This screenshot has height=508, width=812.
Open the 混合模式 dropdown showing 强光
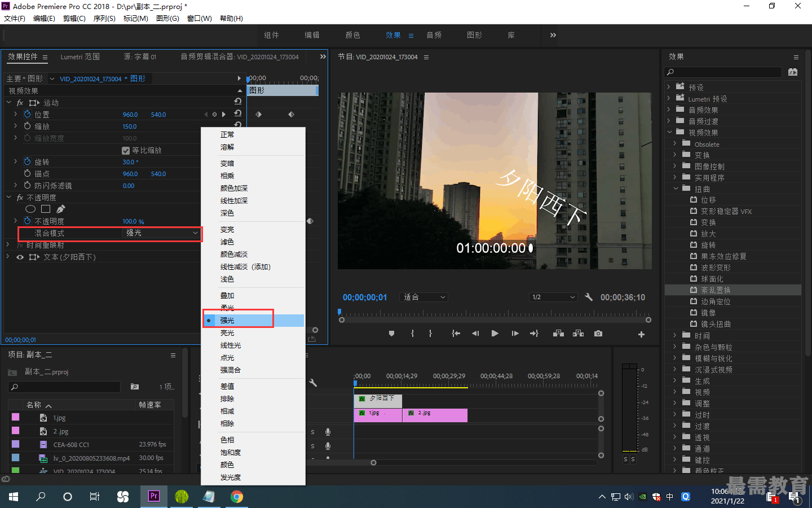161,233
